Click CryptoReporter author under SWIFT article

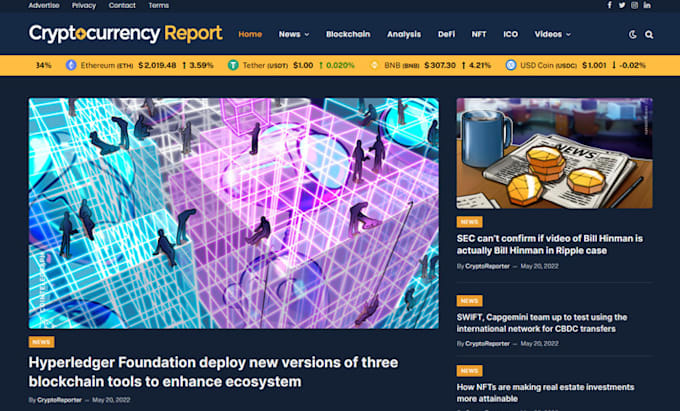(487, 344)
